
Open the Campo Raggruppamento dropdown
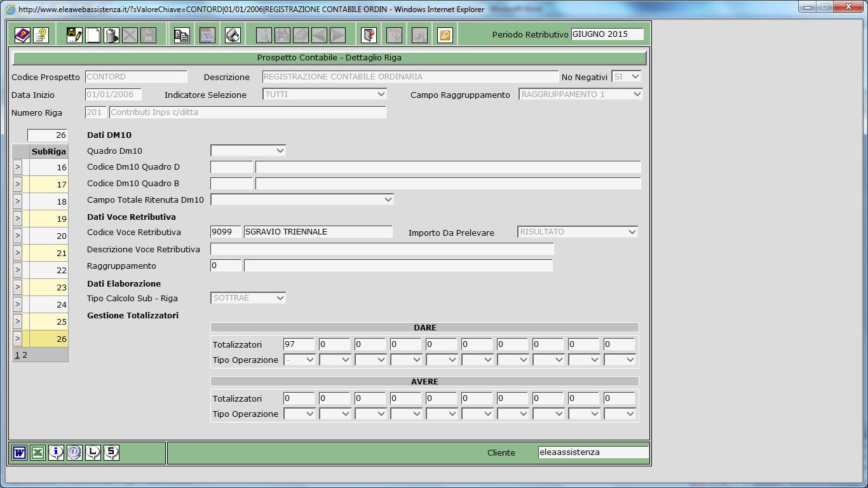[x=581, y=95]
